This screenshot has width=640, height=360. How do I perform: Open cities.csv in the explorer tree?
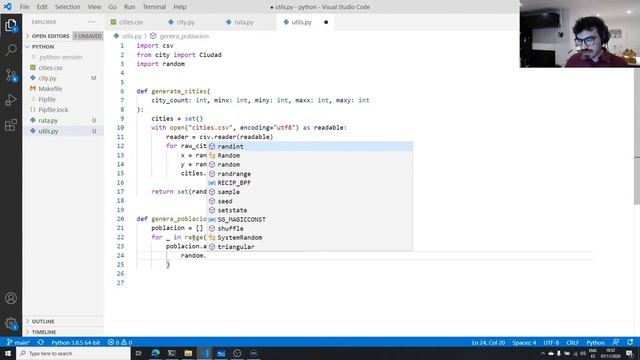[x=63, y=68]
